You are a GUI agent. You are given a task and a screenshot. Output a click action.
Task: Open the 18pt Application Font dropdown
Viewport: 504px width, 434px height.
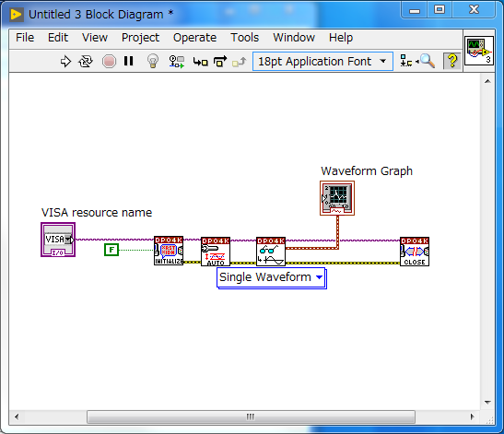322,62
